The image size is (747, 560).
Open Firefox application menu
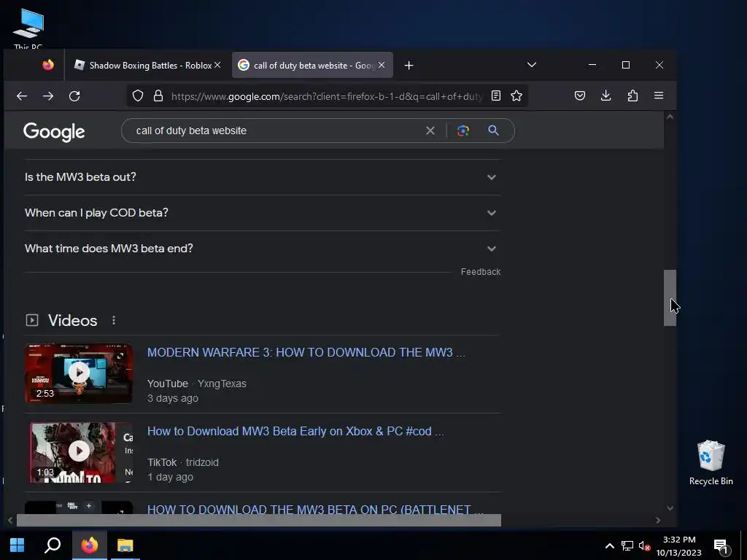[x=659, y=96]
